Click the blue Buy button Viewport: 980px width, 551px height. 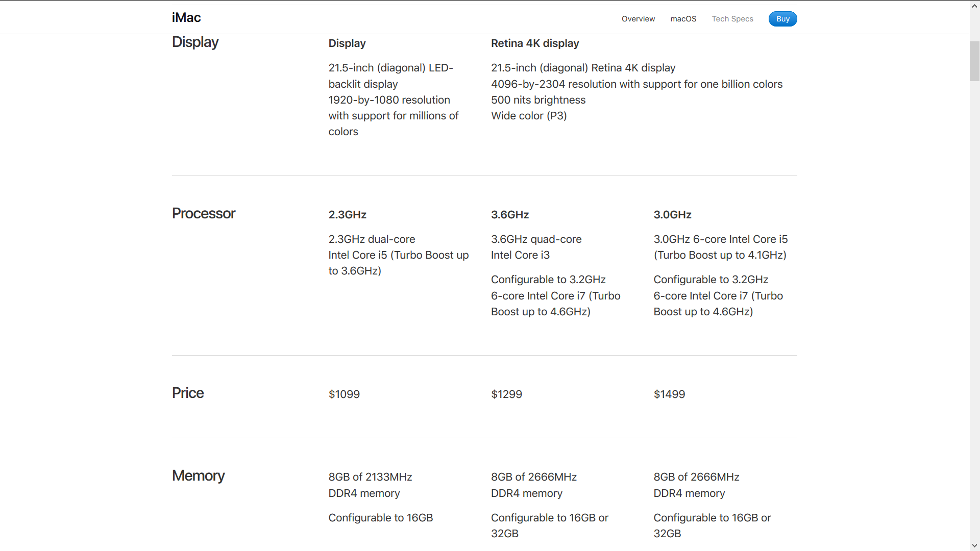(782, 19)
